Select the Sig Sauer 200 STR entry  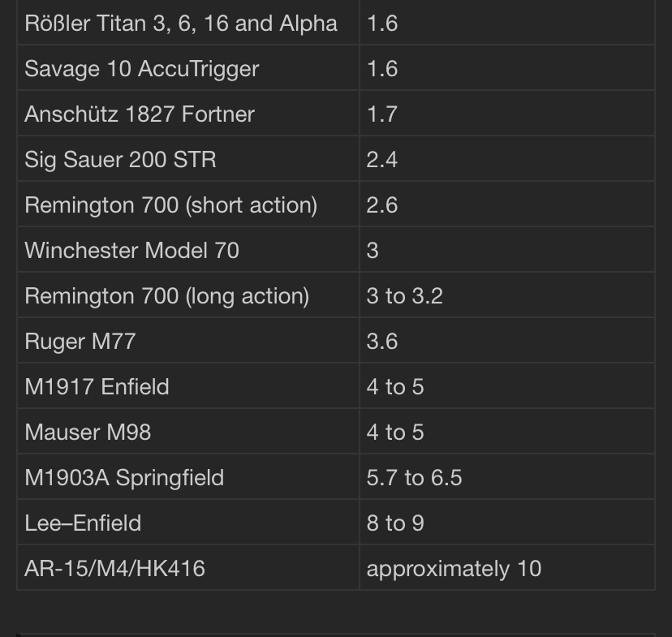120,160
